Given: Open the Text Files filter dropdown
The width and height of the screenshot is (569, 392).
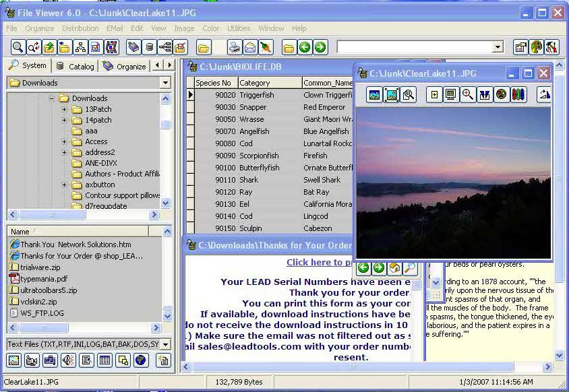Looking at the screenshot, I should tap(165, 344).
